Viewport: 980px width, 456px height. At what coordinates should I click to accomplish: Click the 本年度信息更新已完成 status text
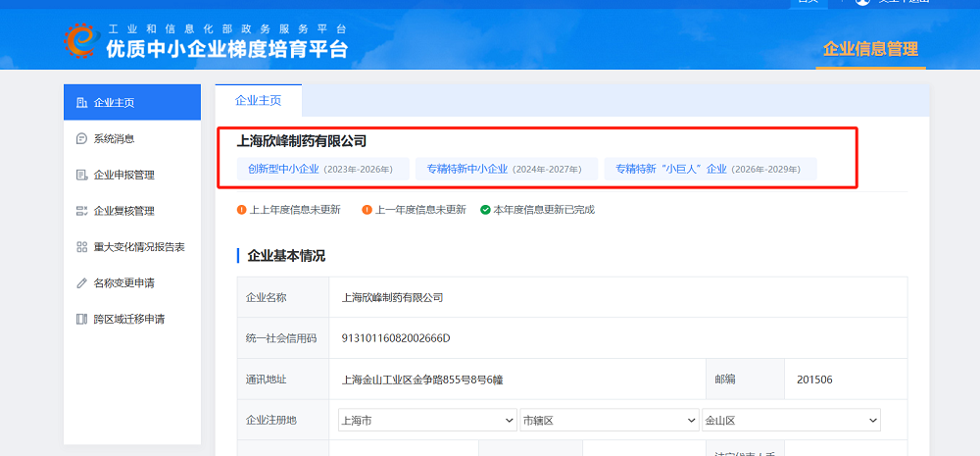(544, 210)
